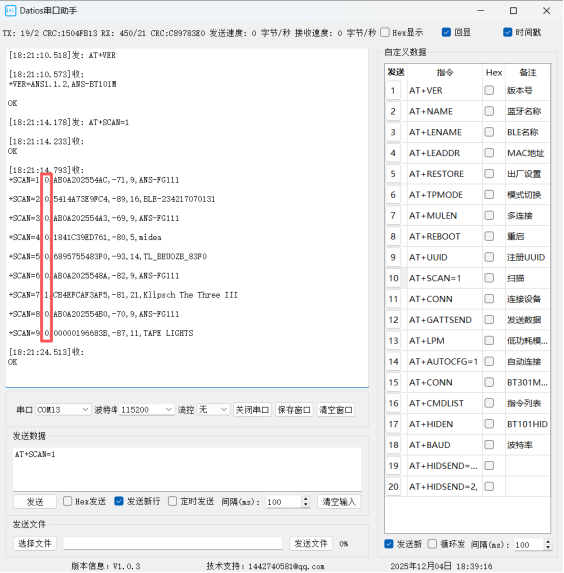Click send button 16 for AT+CMDLIST
The image size is (564, 573).
(x=393, y=403)
